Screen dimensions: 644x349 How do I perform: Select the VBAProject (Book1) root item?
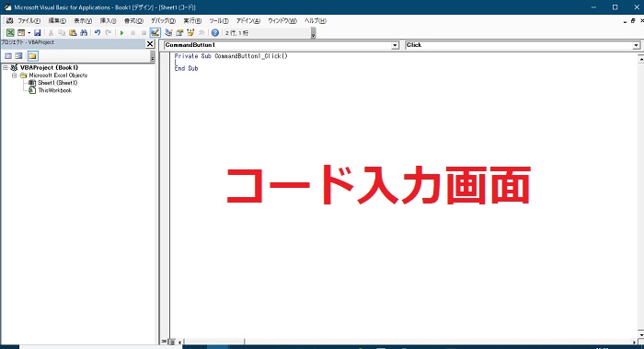point(49,67)
